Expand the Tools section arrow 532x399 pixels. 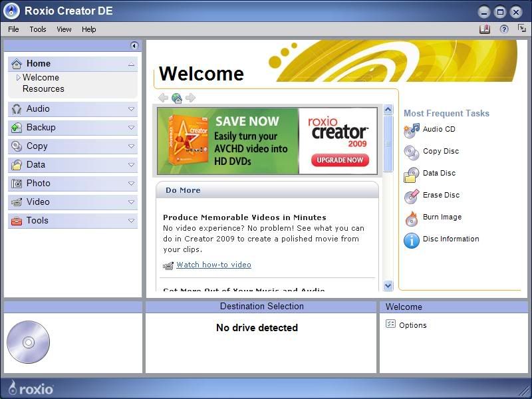pyautogui.click(x=131, y=221)
